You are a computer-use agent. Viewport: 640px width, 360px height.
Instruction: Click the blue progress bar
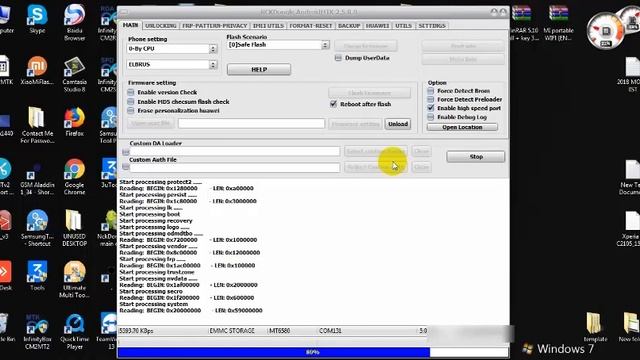point(273,352)
